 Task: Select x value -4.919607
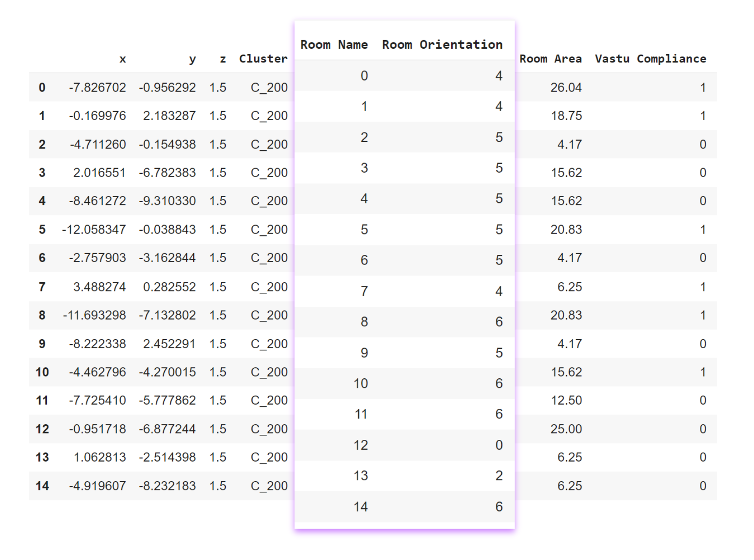(97, 486)
